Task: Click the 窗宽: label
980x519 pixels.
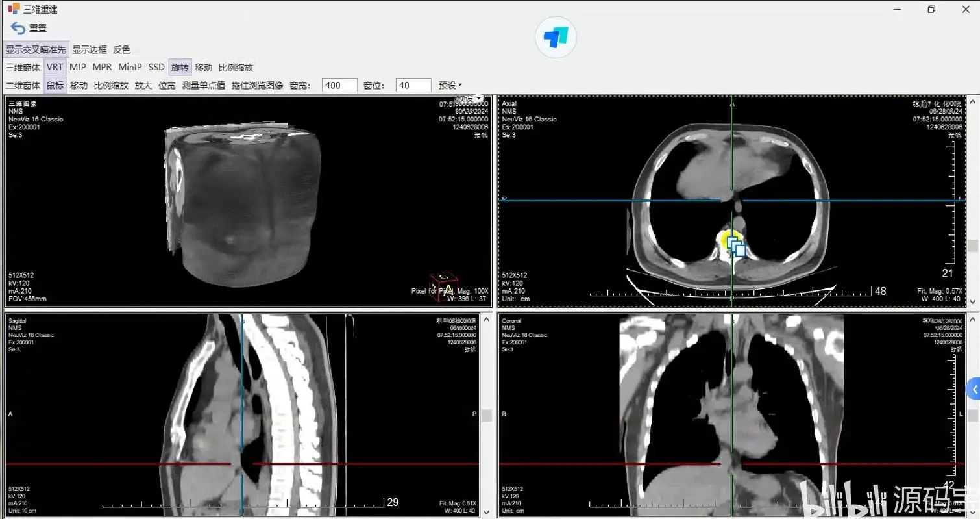Action: click(x=300, y=85)
